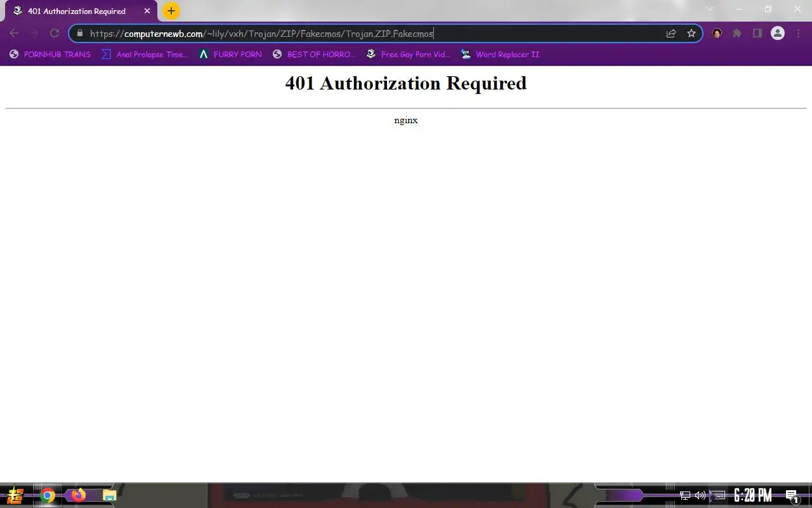The height and width of the screenshot is (508, 812).
Task: Click the Word Replacer II bookmark icon
Action: pyautogui.click(x=466, y=55)
